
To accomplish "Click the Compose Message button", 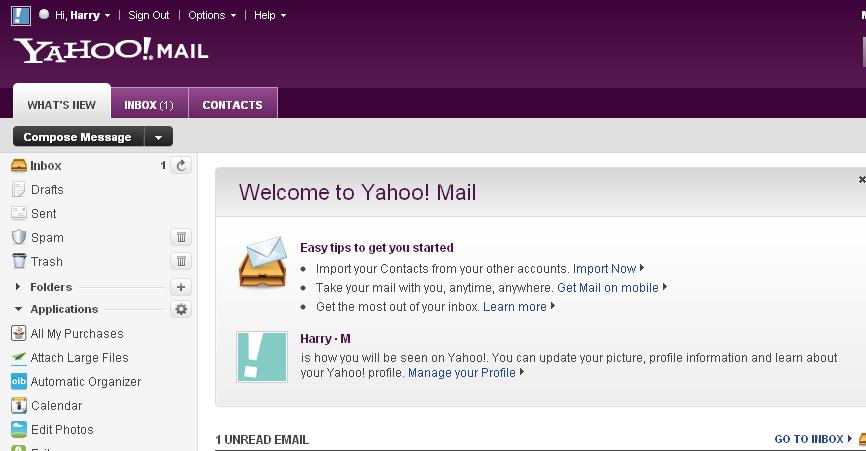I will click(x=77, y=137).
